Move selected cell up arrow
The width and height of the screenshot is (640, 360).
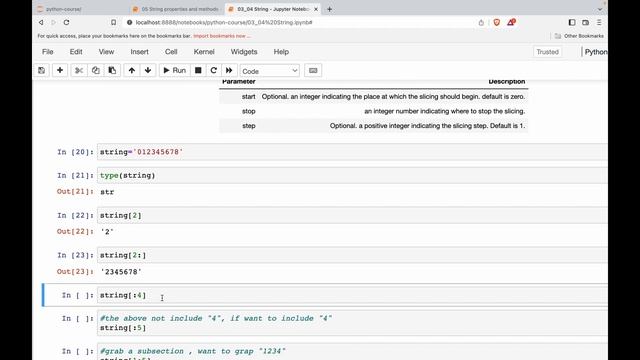point(131,71)
